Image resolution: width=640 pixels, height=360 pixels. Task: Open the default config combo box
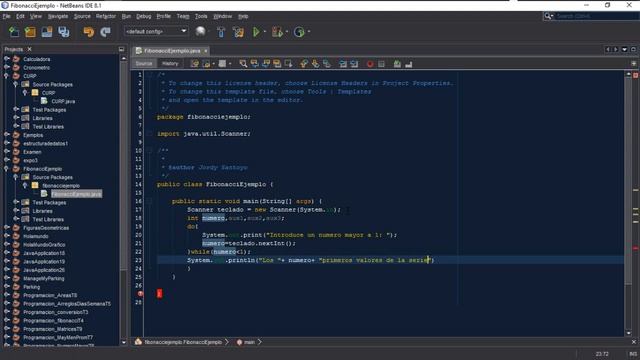click(156, 31)
